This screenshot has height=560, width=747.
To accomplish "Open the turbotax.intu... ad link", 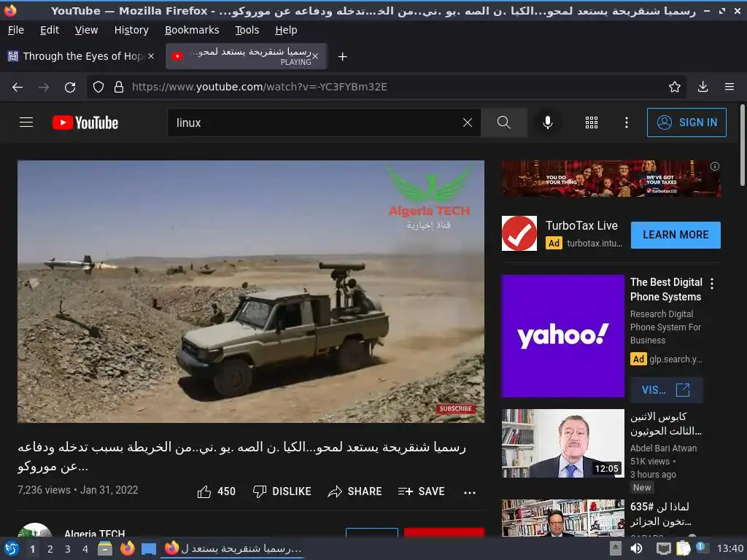I will [x=595, y=244].
